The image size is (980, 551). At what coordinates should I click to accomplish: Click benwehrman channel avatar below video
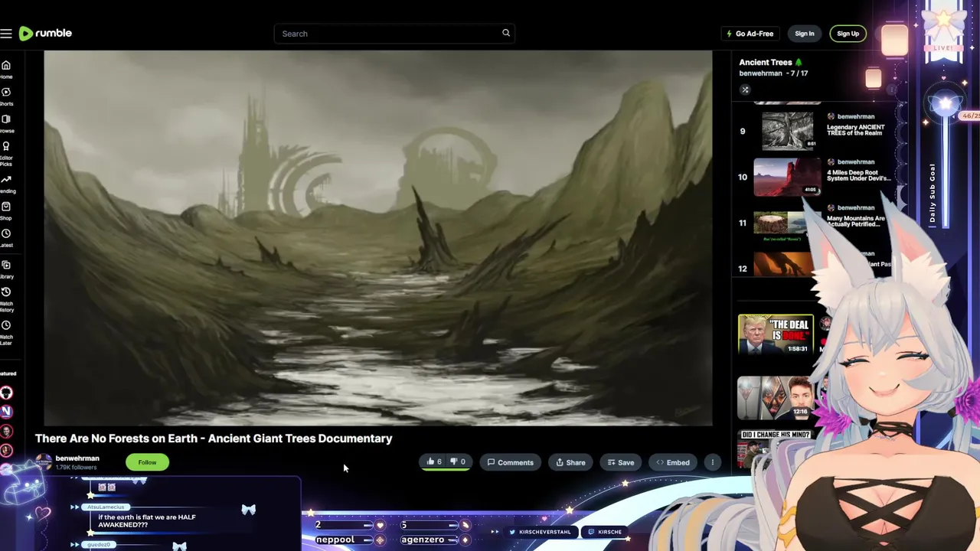[x=44, y=462]
